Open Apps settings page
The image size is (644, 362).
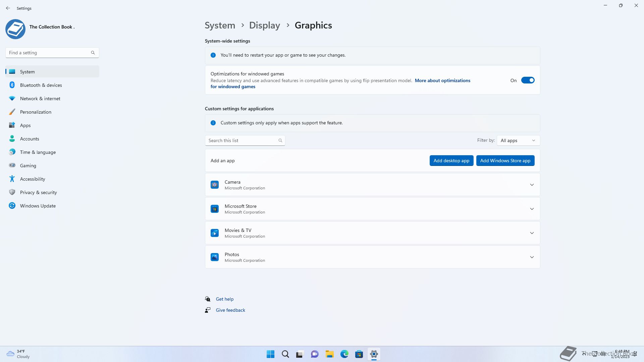pos(52,125)
